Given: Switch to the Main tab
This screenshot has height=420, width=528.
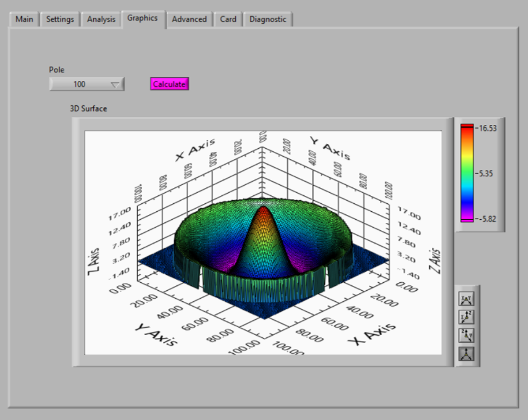Looking at the screenshot, I should pyautogui.click(x=23, y=19).
